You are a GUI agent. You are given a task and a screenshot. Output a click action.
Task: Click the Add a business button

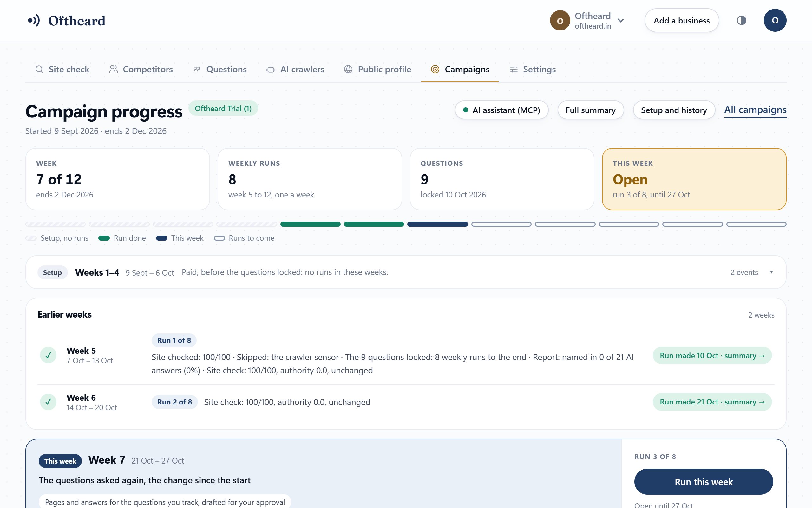[x=681, y=21]
